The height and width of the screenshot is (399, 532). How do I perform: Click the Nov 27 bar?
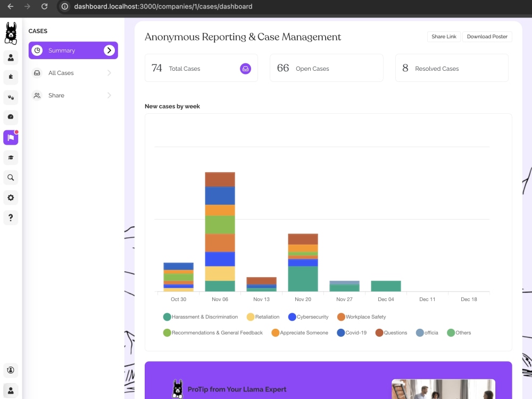(x=344, y=286)
